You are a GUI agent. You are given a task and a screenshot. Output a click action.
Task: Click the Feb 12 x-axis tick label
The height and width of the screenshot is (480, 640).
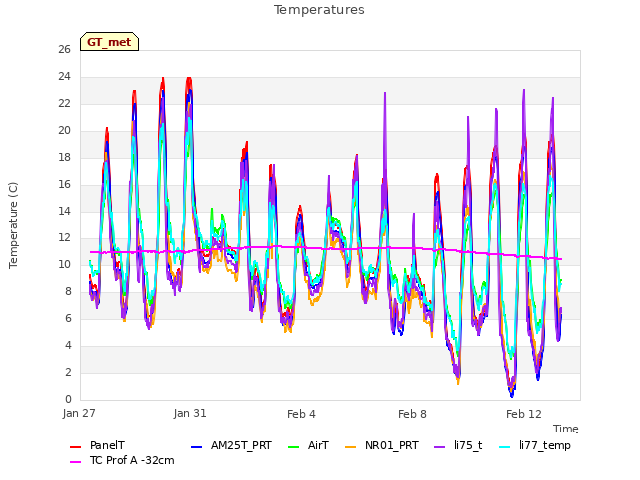[x=524, y=414]
